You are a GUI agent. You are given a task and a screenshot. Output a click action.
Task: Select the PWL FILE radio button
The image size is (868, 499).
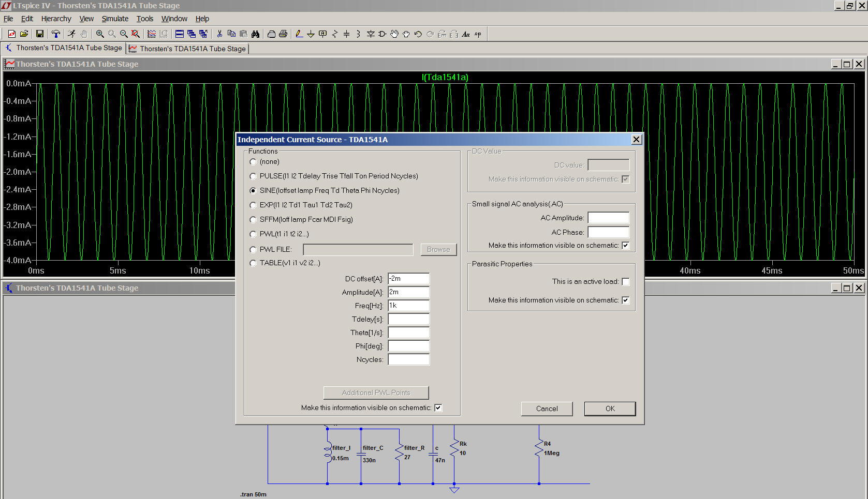[253, 250]
